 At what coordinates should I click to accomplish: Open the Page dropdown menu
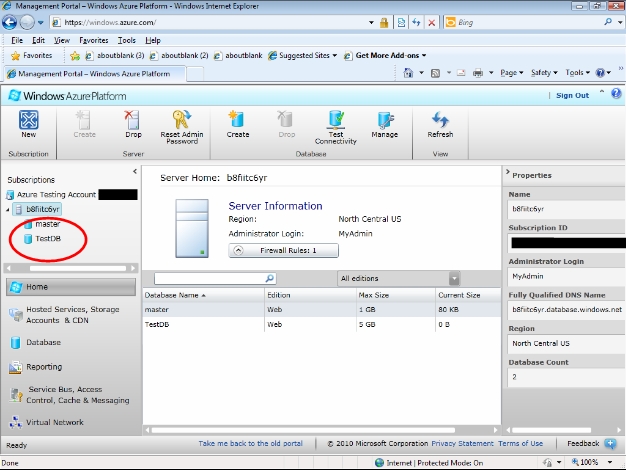click(x=511, y=73)
